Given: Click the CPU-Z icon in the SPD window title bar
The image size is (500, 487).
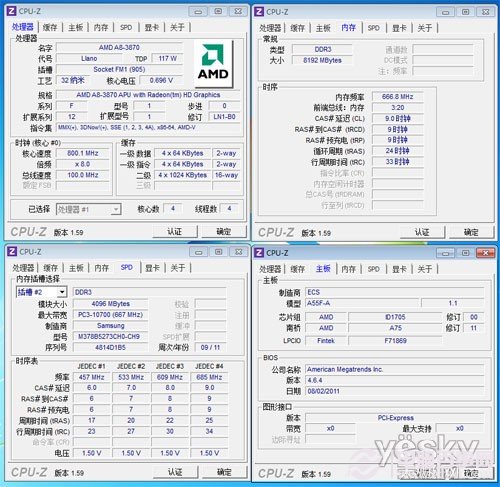Looking at the screenshot, I should pyautogui.click(x=12, y=251).
